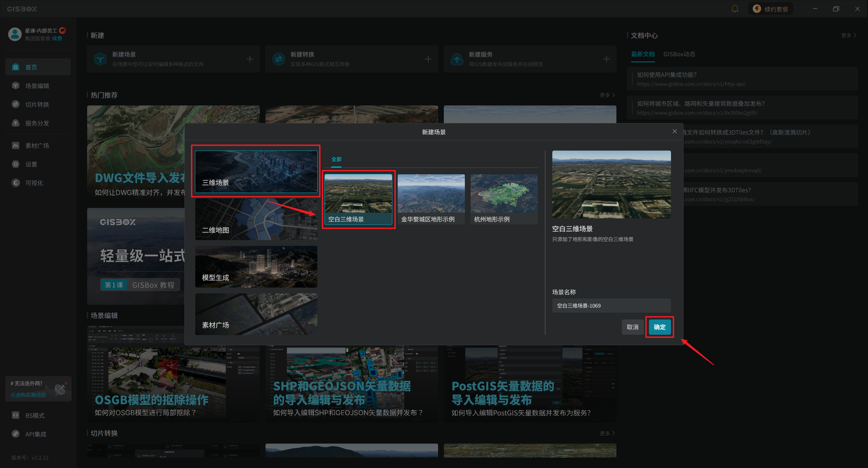Select the 杭州地形示例 template

tap(504, 199)
